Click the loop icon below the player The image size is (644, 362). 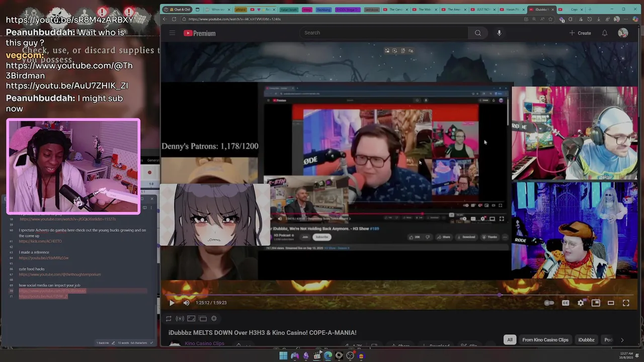(169, 318)
